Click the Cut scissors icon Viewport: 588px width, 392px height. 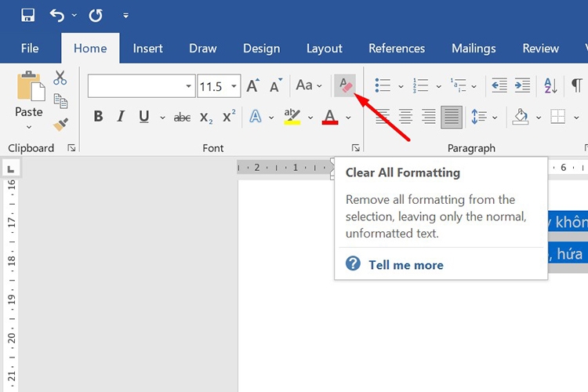pos(60,78)
